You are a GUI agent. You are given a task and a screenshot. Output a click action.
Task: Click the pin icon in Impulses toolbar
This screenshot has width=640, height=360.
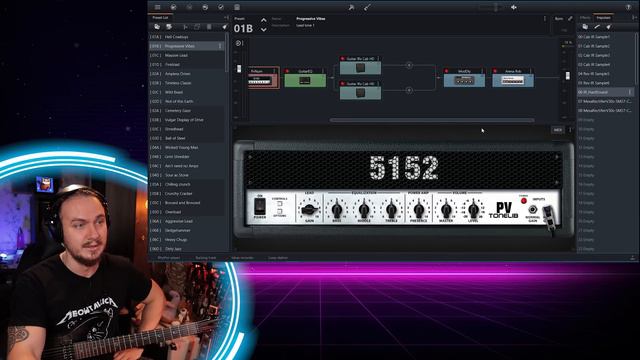pos(609,27)
